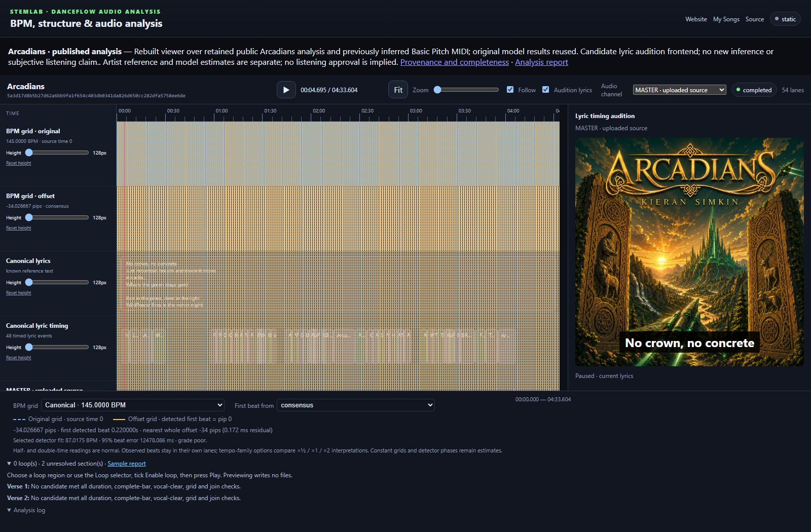Click the 'No crown, no concrete' lyric caption
The height and width of the screenshot is (532, 811).
(689, 343)
